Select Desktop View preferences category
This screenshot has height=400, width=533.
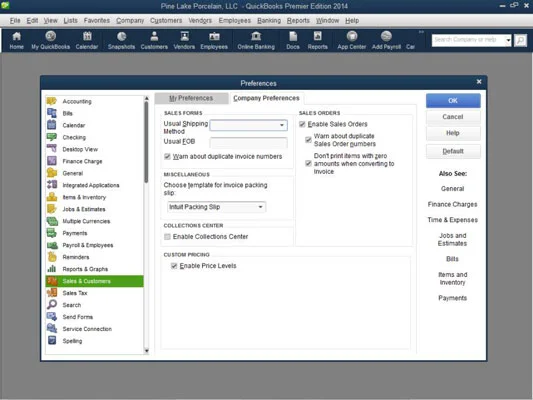point(94,149)
